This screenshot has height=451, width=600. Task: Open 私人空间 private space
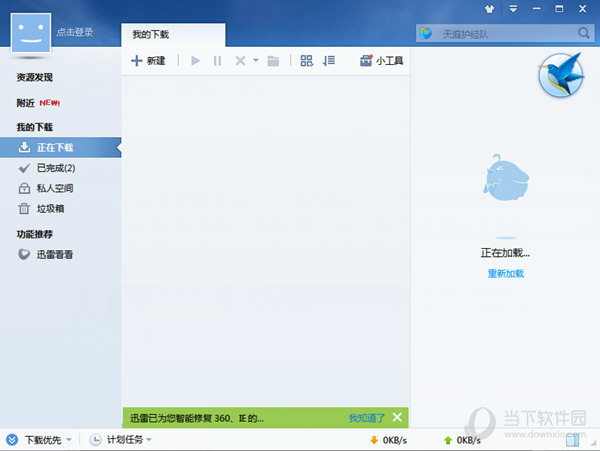[54, 188]
